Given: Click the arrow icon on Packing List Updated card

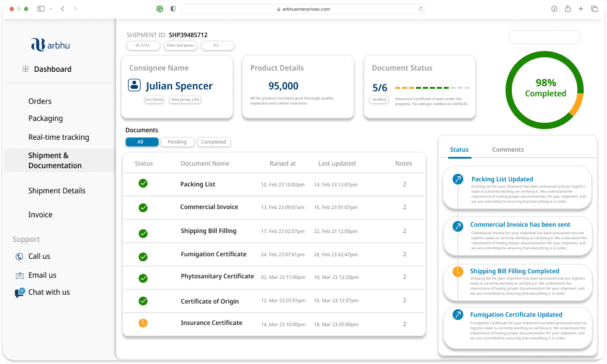Looking at the screenshot, I should click(x=458, y=179).
